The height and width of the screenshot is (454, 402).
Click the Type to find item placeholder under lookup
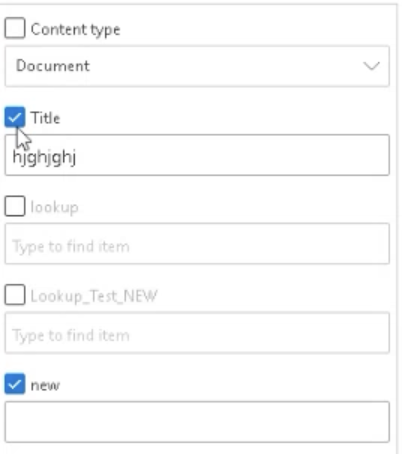(x=71, y=247)
